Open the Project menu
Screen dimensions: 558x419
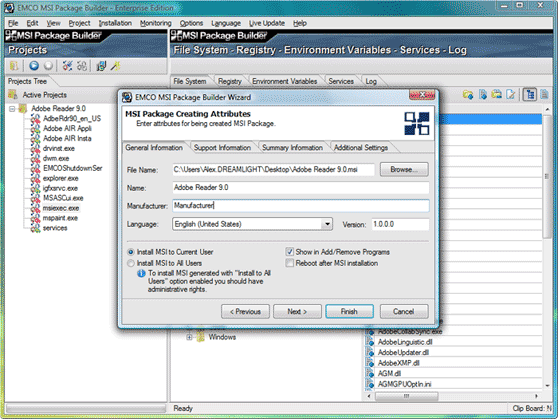pos(79,23)
